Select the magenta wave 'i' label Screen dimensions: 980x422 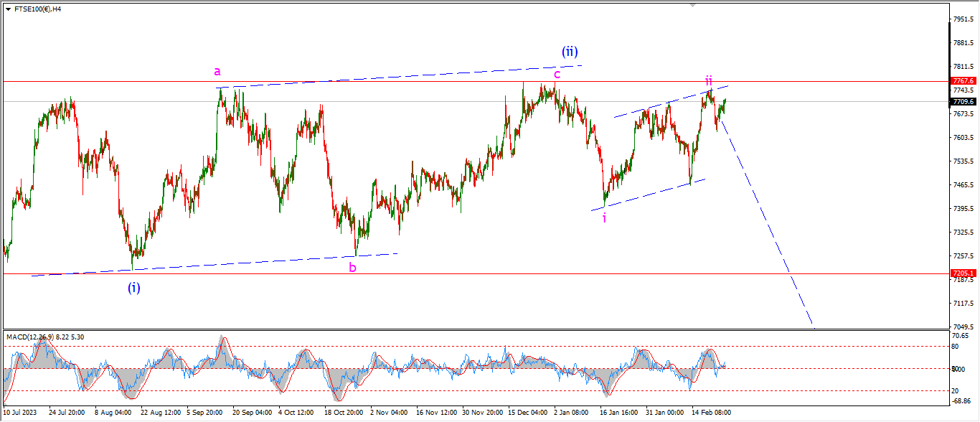point(604,217)
